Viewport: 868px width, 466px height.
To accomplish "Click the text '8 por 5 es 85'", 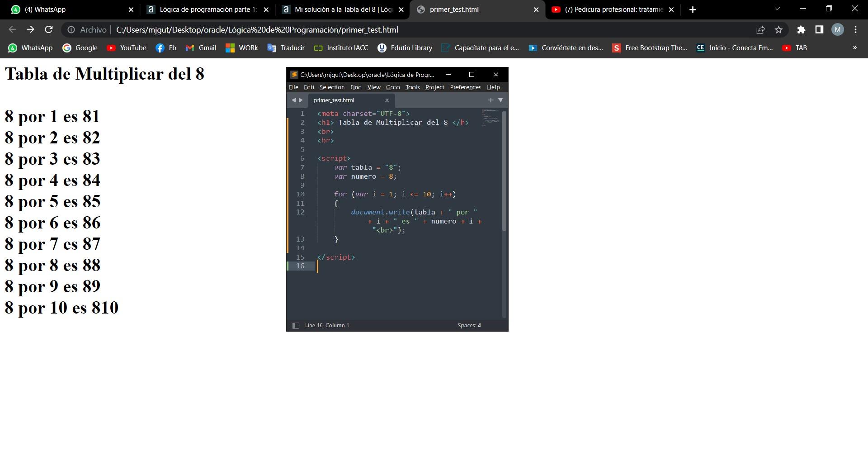I will (x=52, y=201).
